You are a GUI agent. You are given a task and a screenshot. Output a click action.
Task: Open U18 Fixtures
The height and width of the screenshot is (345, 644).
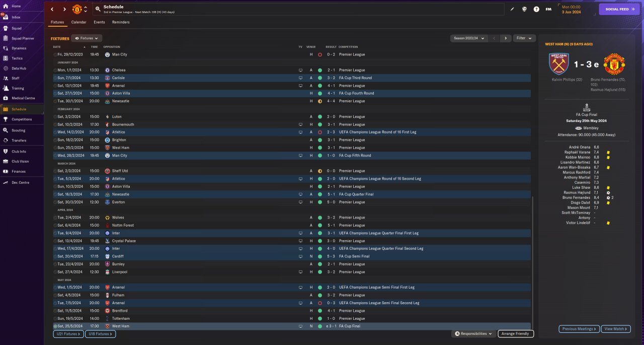click(x=101, y=334)
